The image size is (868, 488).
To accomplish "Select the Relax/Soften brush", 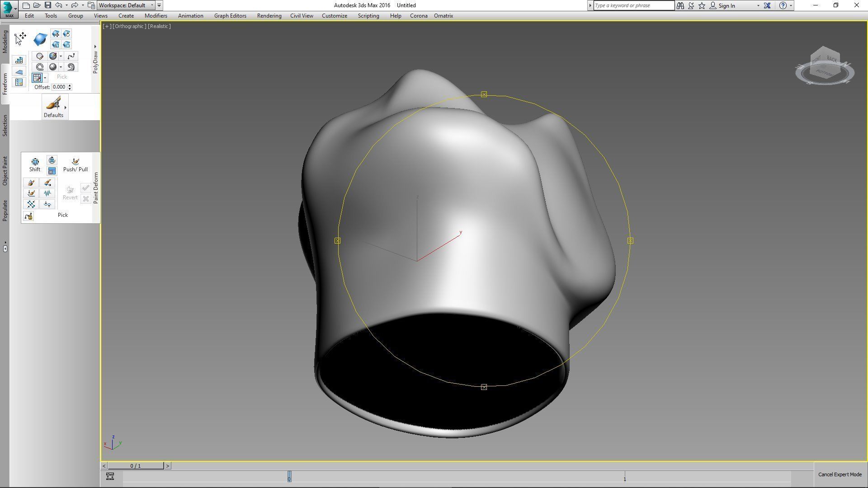I will [31, 183].
